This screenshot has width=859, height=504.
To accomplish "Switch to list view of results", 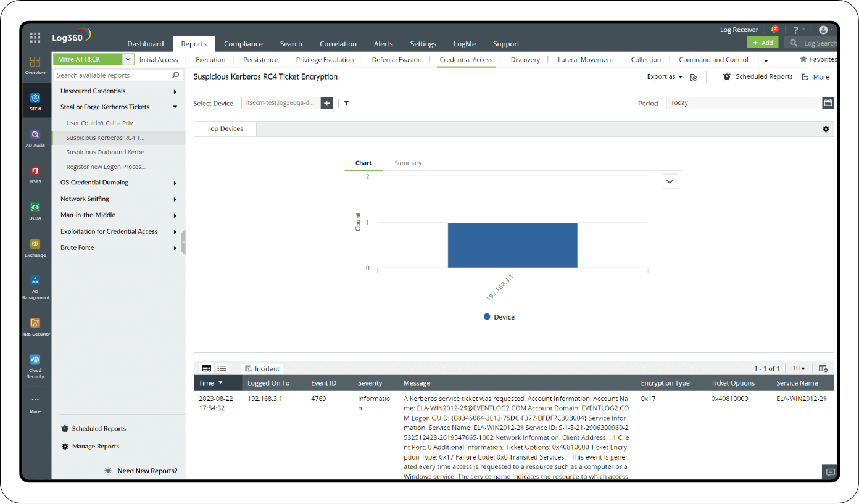I will [x=222, y=368].
